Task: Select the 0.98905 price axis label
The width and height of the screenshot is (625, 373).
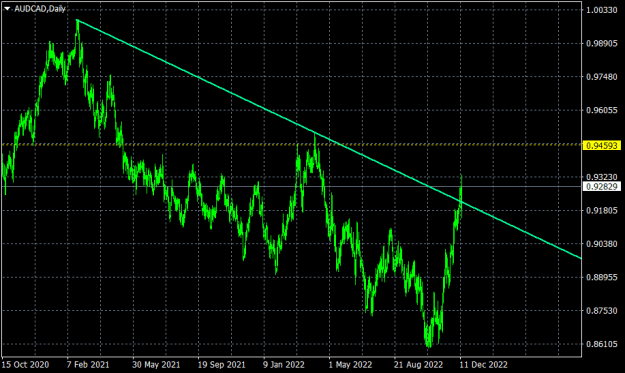Action: (602, 43)
